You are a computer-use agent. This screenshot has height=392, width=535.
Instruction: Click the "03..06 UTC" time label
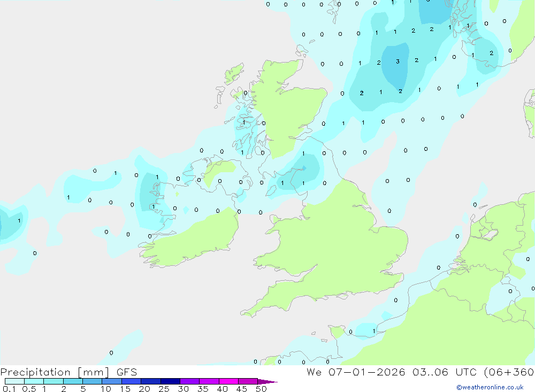(x=444, y=372)
